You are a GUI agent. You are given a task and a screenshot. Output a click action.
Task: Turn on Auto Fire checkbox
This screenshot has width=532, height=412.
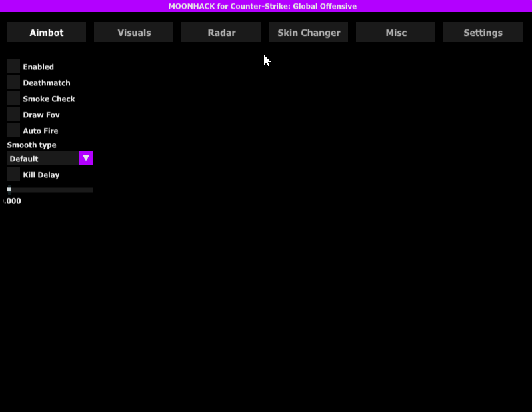coord(13,130)
